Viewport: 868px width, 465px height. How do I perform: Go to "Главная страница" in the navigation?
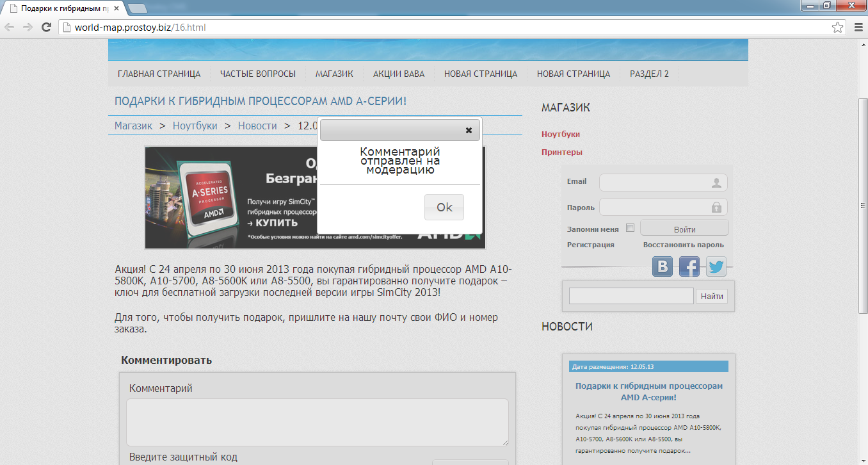click(x=159, y=74)
